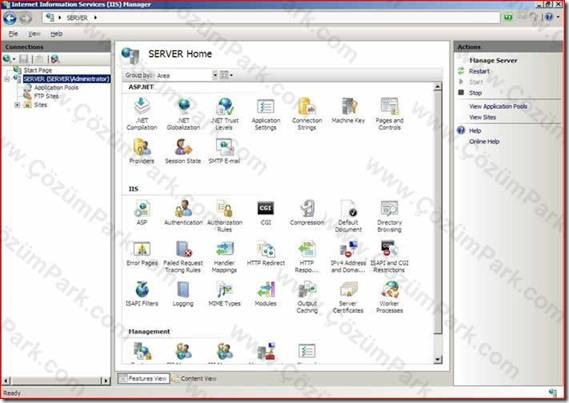Viewport: 569px width, 403px height.
Task: Open Error Pages feature
Action: 142,253
